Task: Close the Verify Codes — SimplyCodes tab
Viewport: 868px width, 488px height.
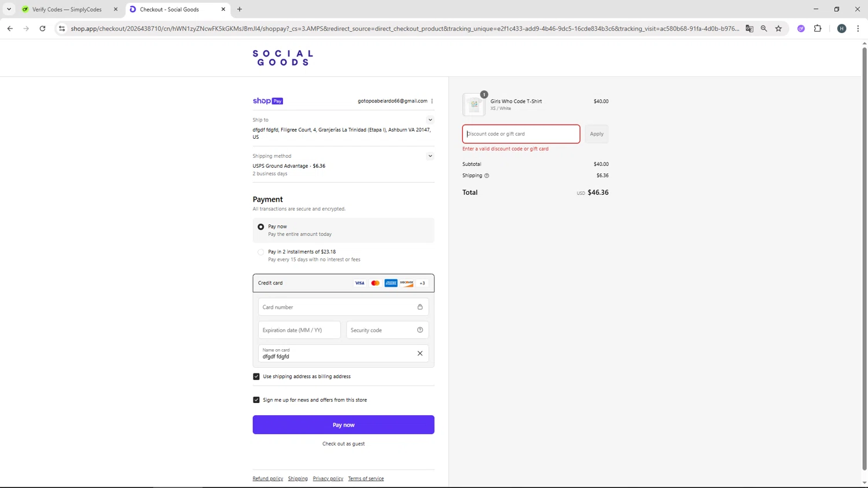Action: coord(116,9)
